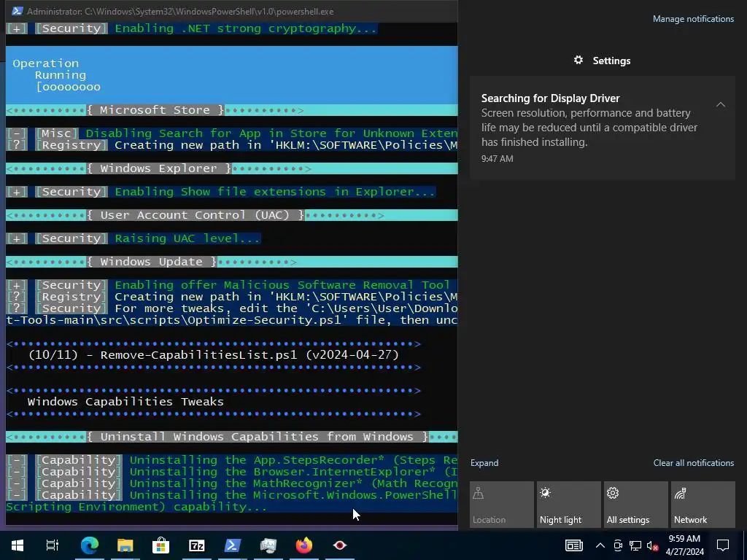
Task: Click the Network tile's signal icon
Action: [680, 494]
